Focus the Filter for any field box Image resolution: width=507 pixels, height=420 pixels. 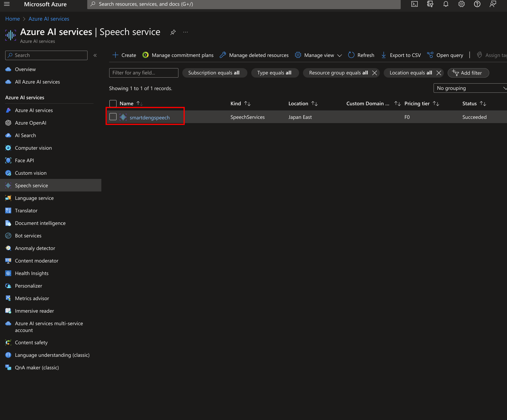(x=144, y=73)
